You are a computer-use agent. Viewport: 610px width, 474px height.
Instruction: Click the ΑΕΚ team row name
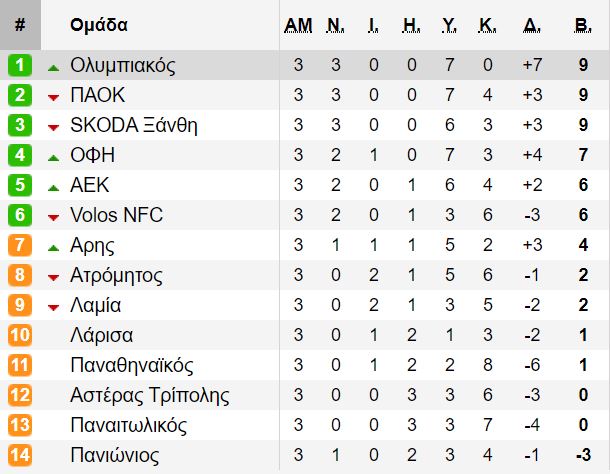click(x=90, y=186)
